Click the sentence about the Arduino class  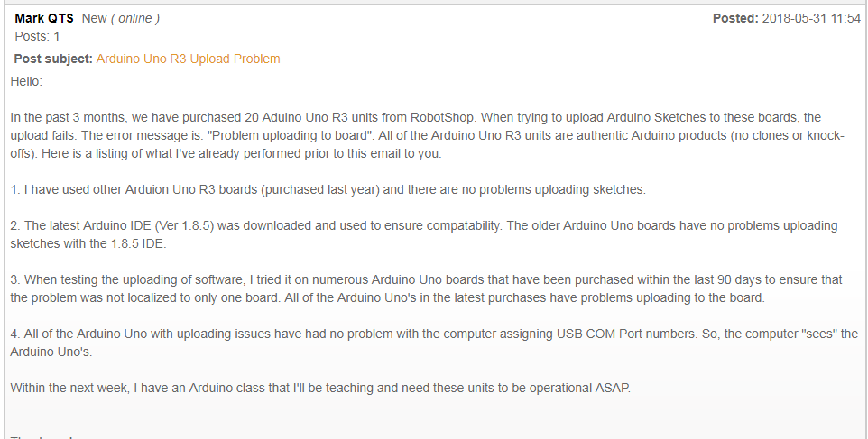tap(320, 389)
